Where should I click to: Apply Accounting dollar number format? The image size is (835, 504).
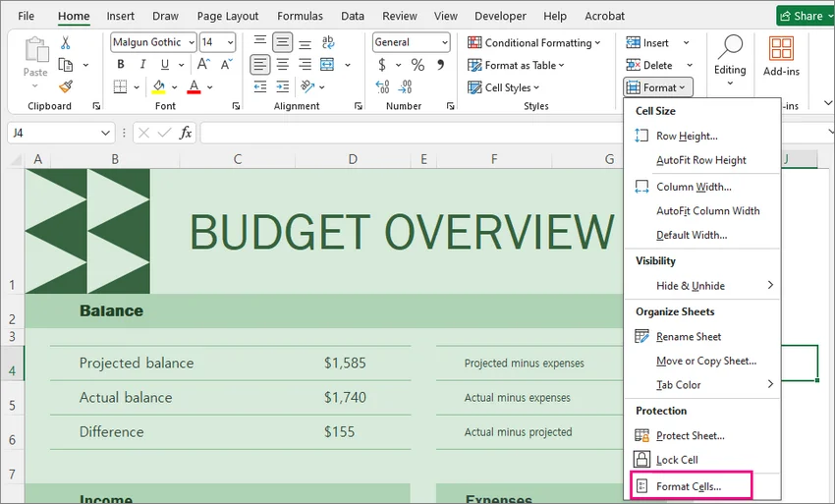click(382, 65)
